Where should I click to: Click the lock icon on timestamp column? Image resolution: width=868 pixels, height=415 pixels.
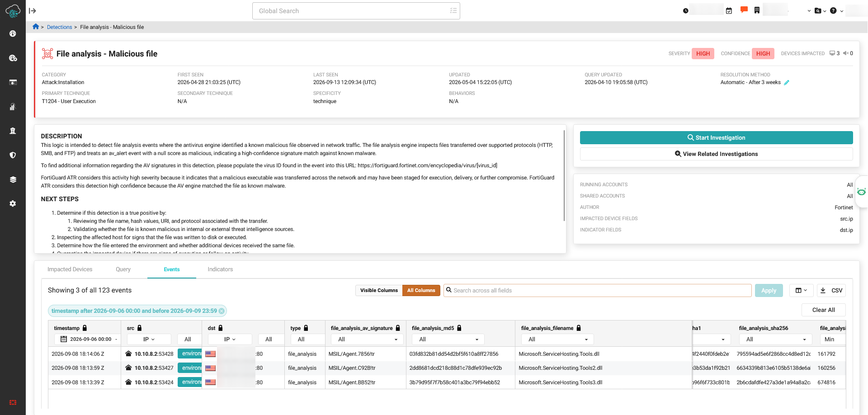(x=85, y=328)
